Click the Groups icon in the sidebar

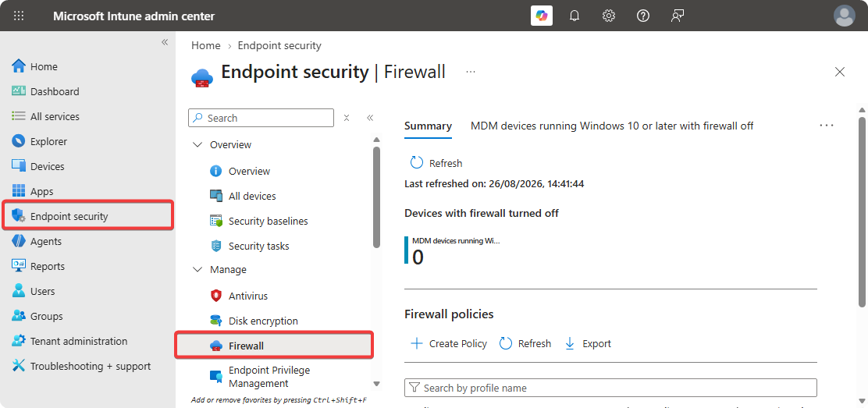[19, 316]
